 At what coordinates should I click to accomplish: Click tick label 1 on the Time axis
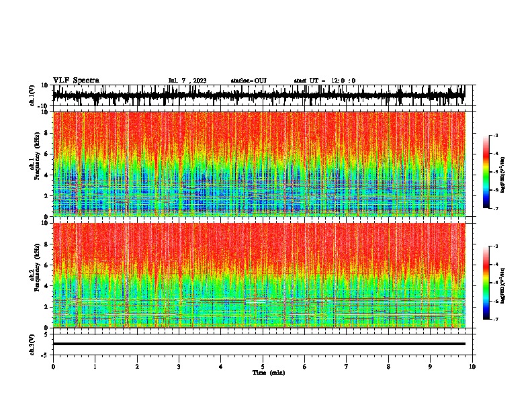(95, 367)
